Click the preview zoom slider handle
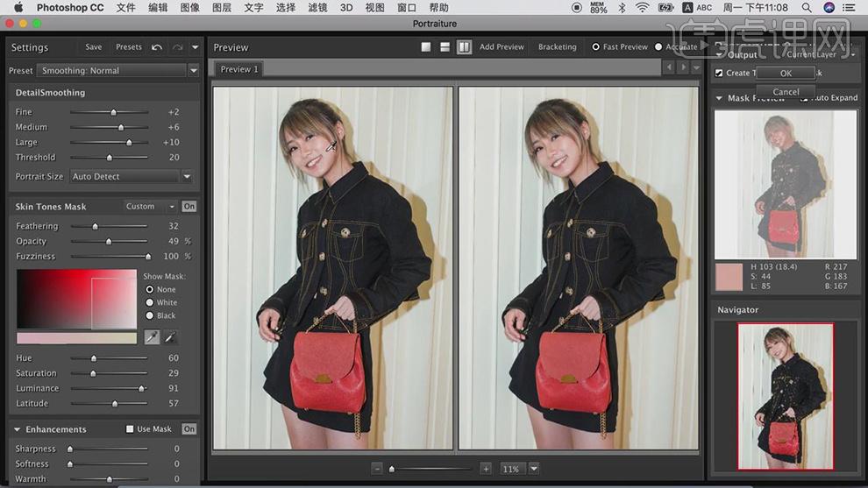Image resolution: width=868 pixels, height=488 pixels. click(392, 470)
